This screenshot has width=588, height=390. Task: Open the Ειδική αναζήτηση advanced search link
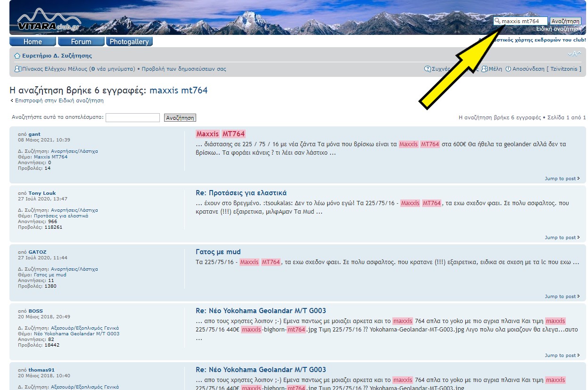pos(559,29)
